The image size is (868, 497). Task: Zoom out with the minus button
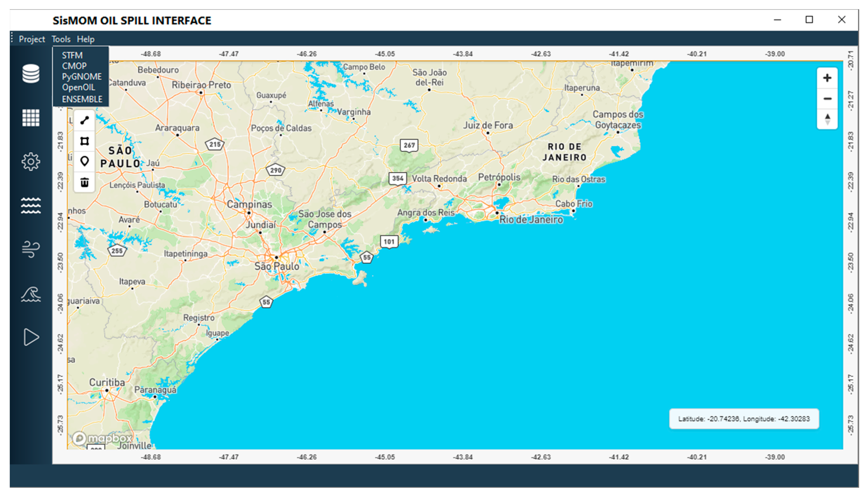[x=827, y=99]
